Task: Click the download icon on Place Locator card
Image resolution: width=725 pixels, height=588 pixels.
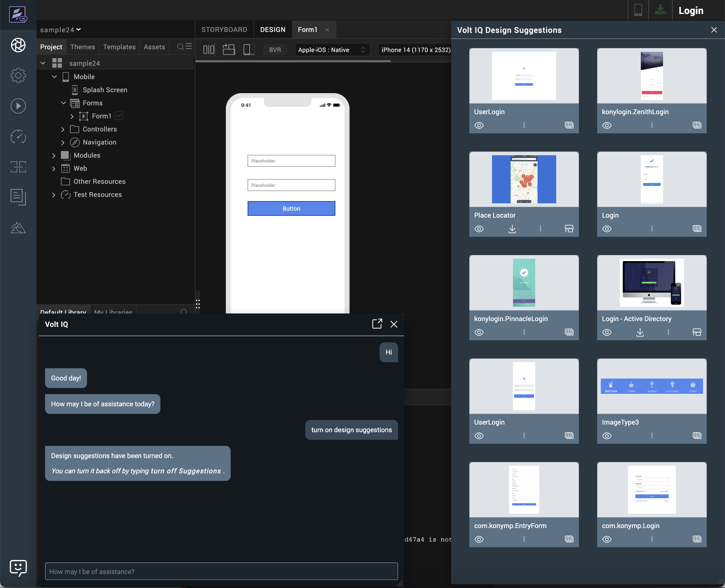Action: (x=512, y=229)
